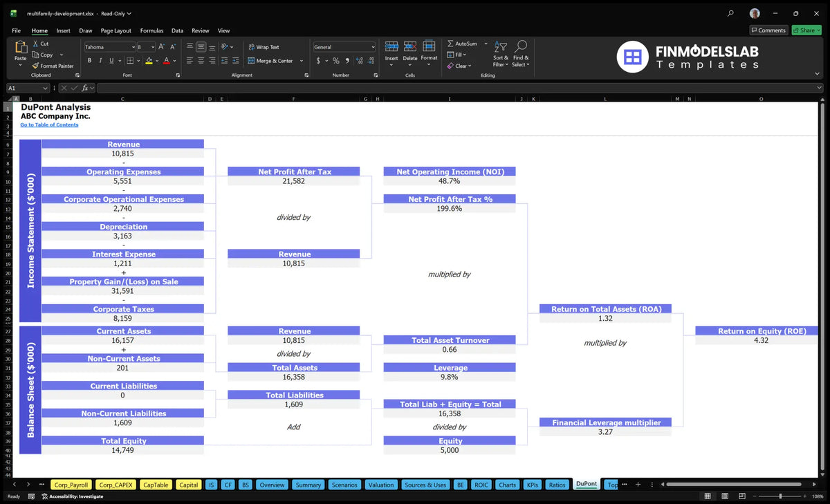Toggle center horizontal alignment
The height and width of the screenshot is (504, 830).
point(201,61)
